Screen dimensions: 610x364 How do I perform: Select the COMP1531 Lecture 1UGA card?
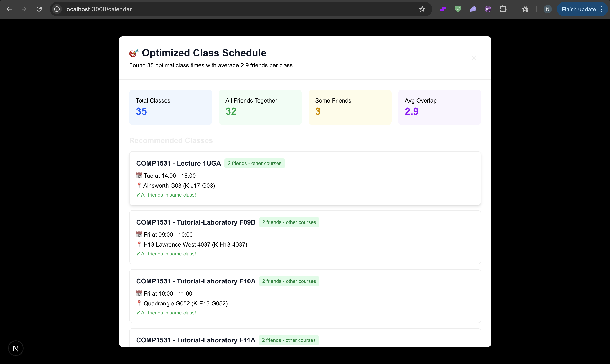(305, 178)
